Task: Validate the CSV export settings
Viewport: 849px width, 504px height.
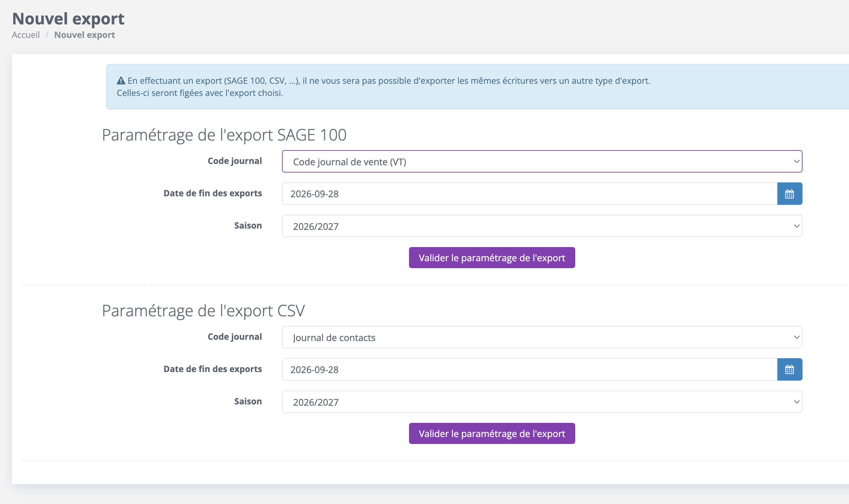Action: pos(492,433)
